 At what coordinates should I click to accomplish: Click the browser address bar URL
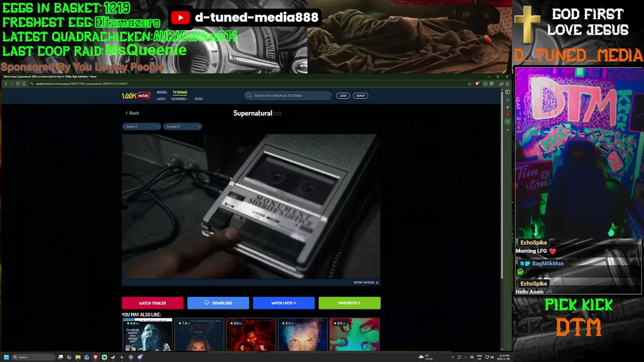(x=82, y=83)
